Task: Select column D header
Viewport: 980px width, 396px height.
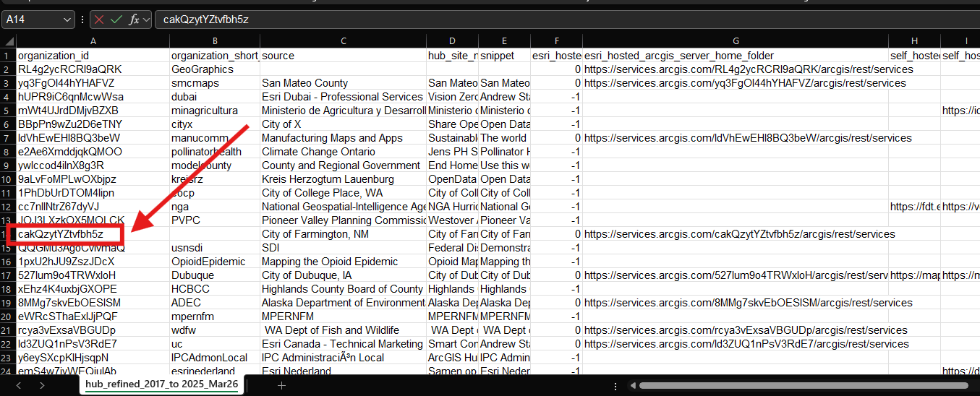Action: 452,42
